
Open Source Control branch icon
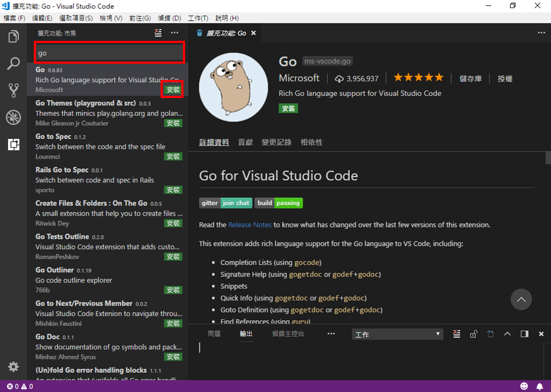[14, 90]
